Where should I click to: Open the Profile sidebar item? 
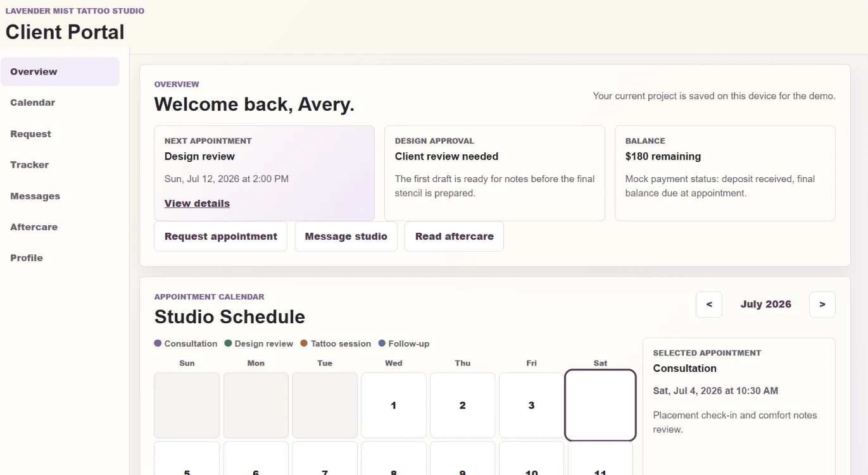click(60, 257)
